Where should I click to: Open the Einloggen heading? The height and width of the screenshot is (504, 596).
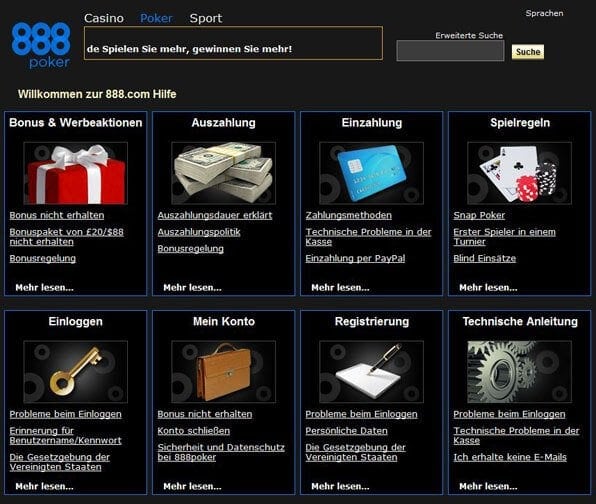76,322
